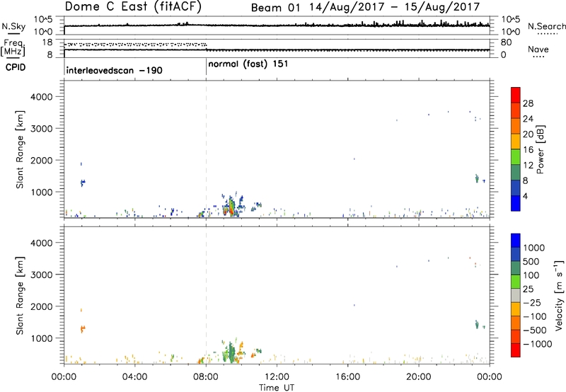Click the 'Slant Range [km]' label of Power panel
The image size is (566, 392).
pyautogui.click(x=20, y=149)
